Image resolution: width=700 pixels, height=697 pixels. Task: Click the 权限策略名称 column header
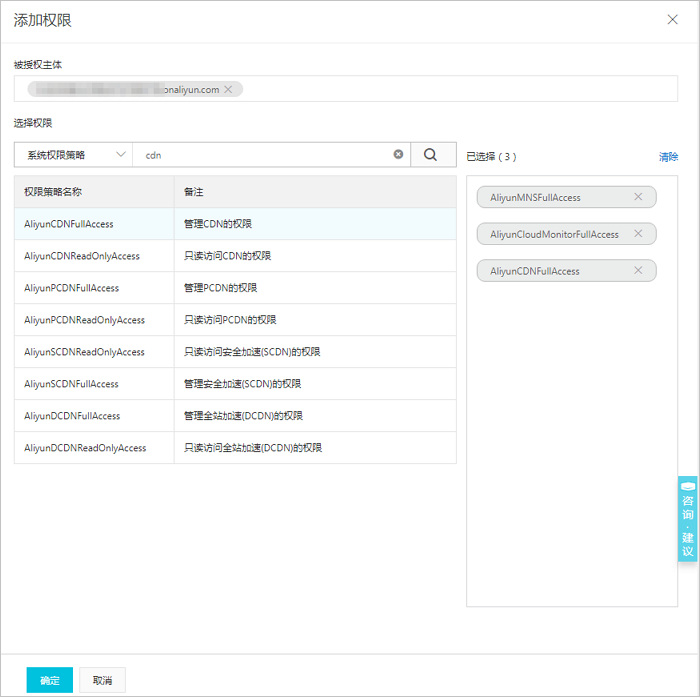(x=94, y=192)
